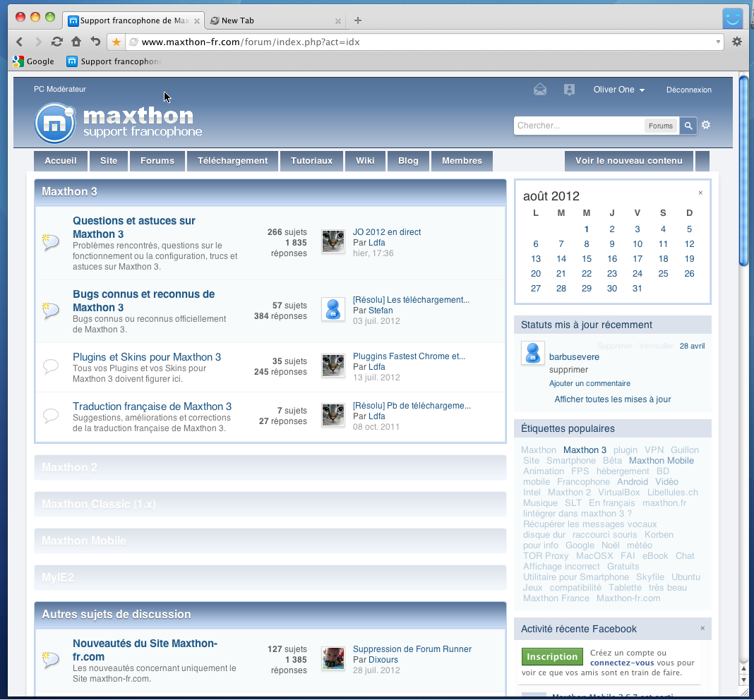This screenshot has width=754, height=700.
Task: Click the Traduction française forum bubble icon
Action: pyautogui.click(x=51, y=416)
